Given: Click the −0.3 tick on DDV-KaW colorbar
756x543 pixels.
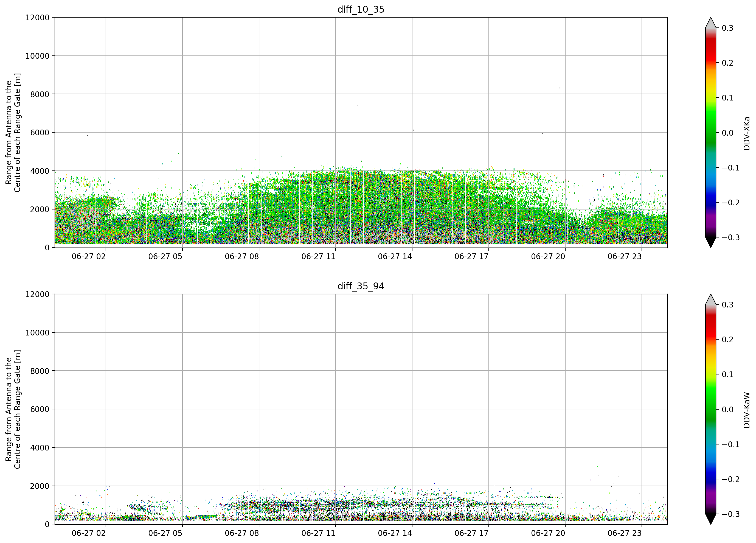Looking at the screenshot, I should click(x=731, y=514).
